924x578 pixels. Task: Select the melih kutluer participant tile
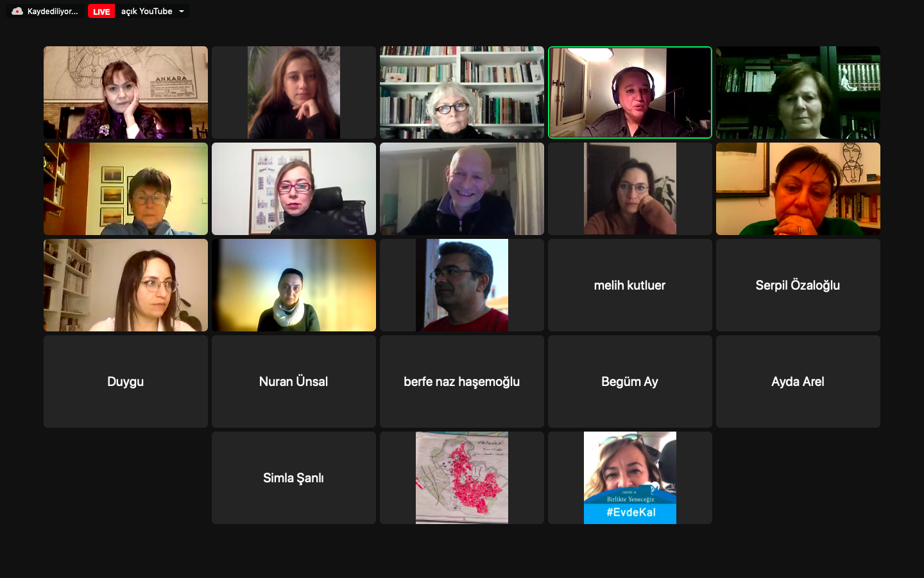point(630,285)
